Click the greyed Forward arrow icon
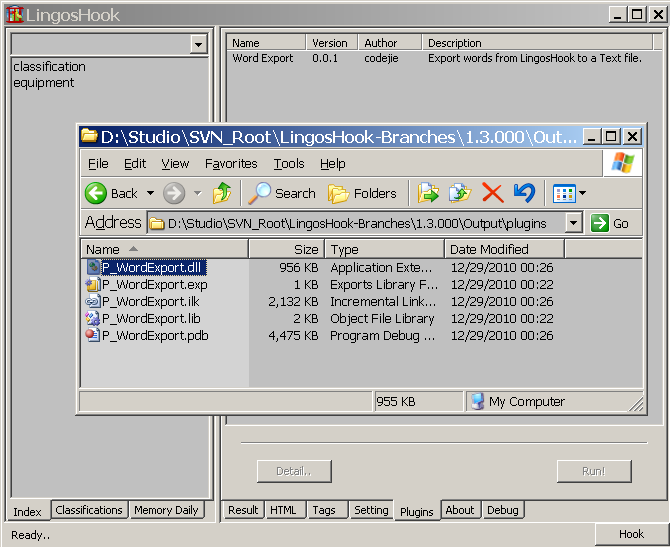 click(174, 193)
